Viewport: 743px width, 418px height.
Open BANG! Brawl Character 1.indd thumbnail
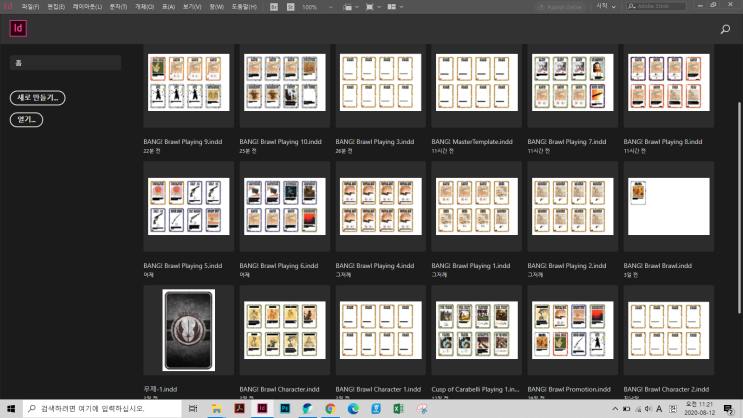pyautogui.click(x=381, y=330)
